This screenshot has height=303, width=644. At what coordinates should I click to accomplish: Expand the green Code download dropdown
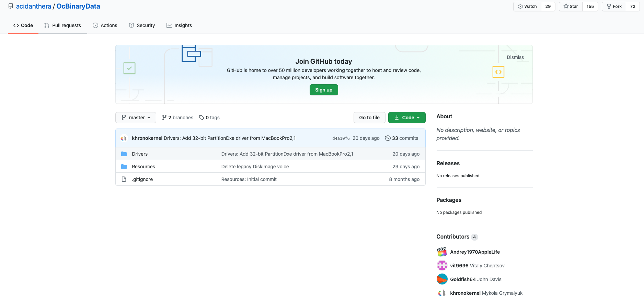pyautogui.click(x=407, y=118)
